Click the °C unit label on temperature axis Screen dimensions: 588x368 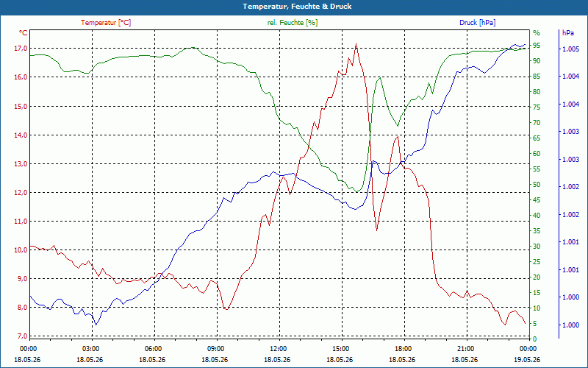click(x=24, y=33)
